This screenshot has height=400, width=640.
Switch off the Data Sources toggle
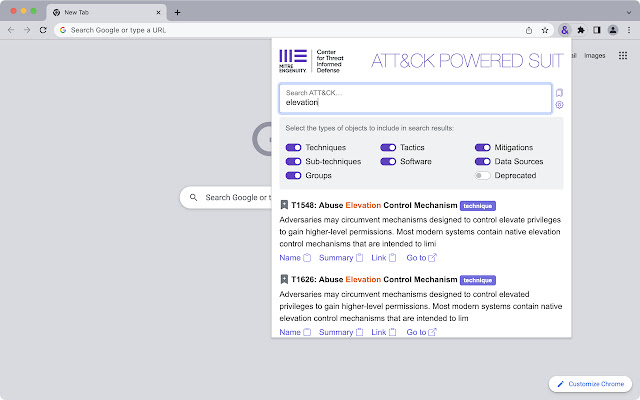point(482,162)
